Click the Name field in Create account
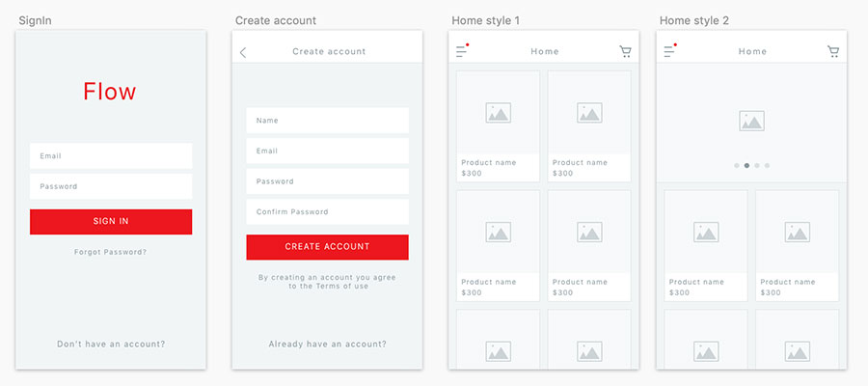The width and height of the screenshot is (868, 386). tap(327, 121)
